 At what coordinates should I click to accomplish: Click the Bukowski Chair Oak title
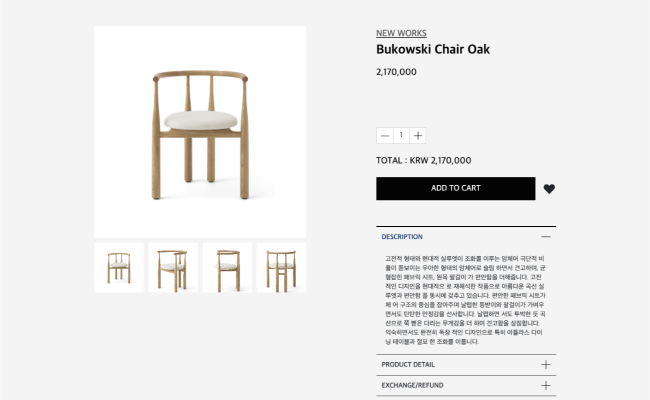[x=433, y=49]
